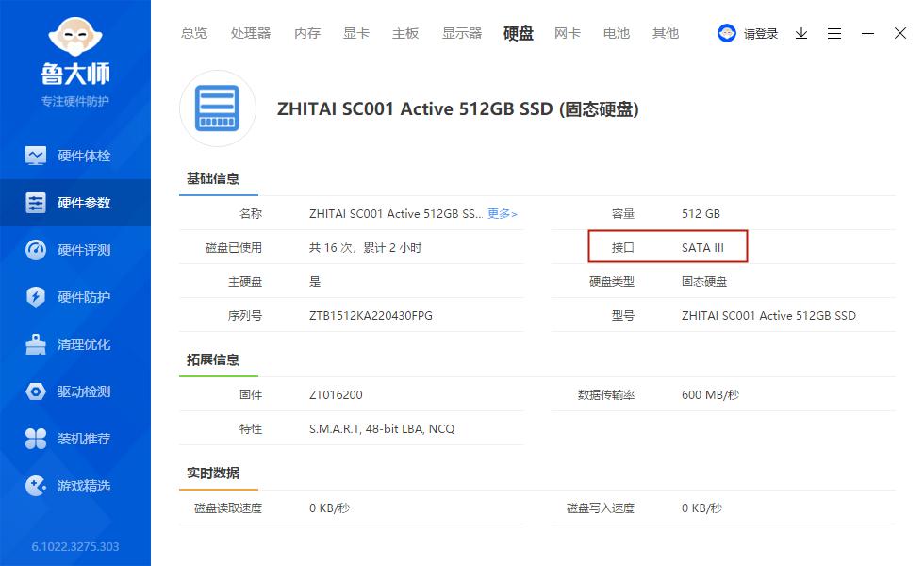
Task: Expand the full SSD name via 更多>
Action: pyautogui.click(x=503, y=214)
